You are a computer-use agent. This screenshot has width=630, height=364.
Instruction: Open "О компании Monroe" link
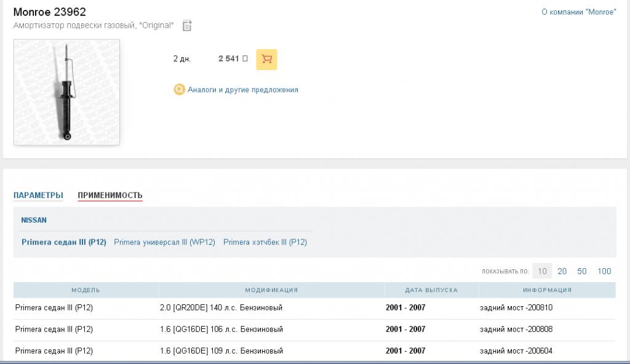coord(578,12)
